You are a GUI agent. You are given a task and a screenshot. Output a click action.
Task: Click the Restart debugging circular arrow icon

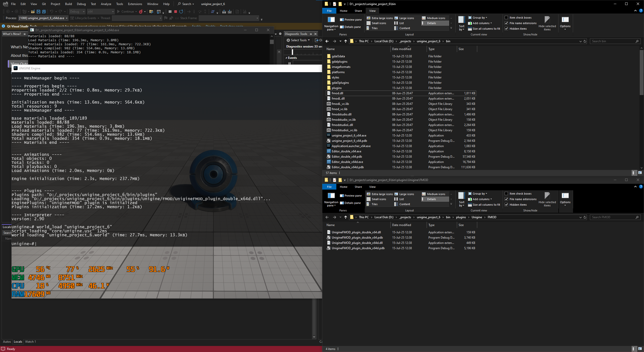click(181, 12)
